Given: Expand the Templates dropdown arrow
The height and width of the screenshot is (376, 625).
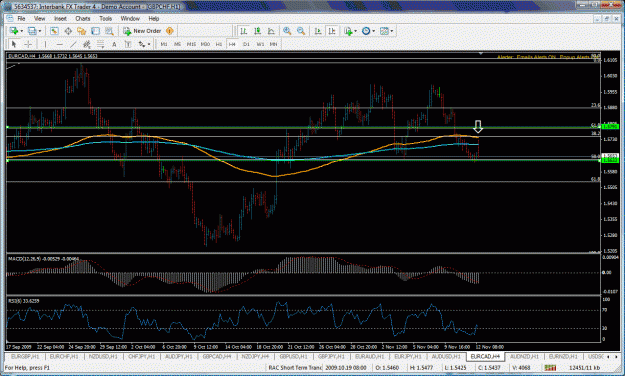Looking at the screenshot, I should pyautogui.click(x=392, y=31).
